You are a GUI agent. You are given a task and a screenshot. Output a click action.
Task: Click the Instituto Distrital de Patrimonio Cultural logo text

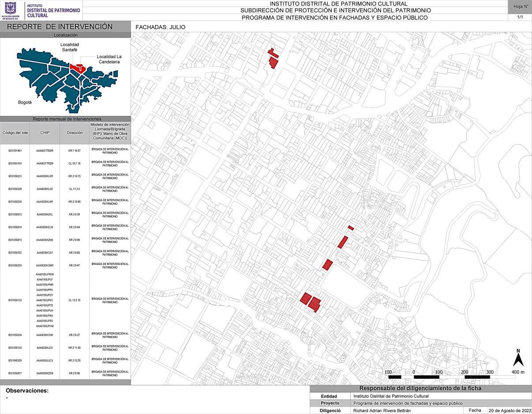[53, 11]
